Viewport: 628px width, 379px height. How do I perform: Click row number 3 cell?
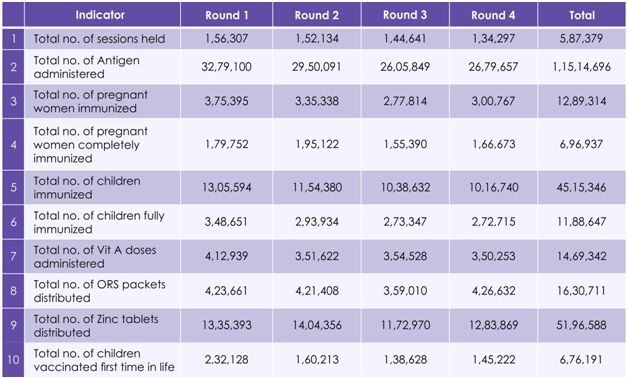pyautogui.click(x=13, y=101)
